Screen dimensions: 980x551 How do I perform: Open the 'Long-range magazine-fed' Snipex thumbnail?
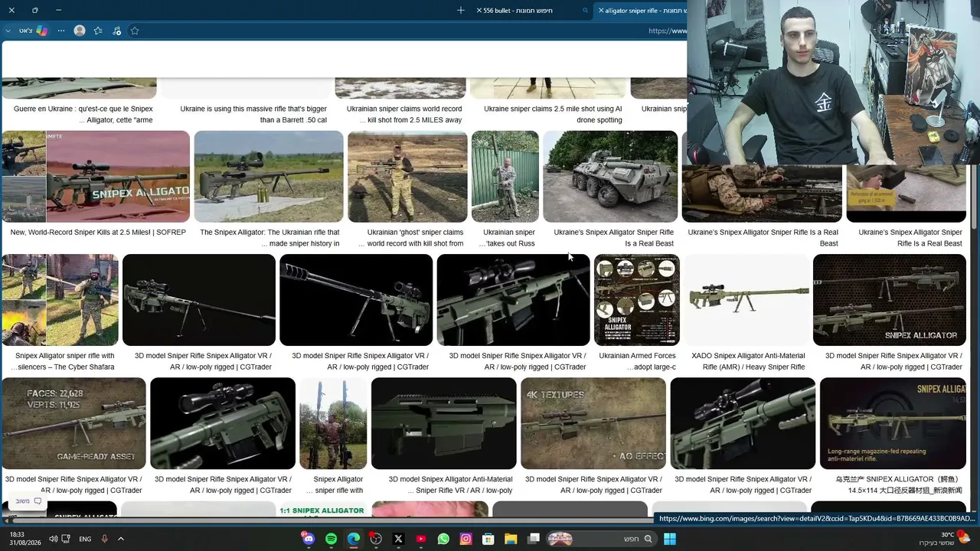click(x=893, y=423)
